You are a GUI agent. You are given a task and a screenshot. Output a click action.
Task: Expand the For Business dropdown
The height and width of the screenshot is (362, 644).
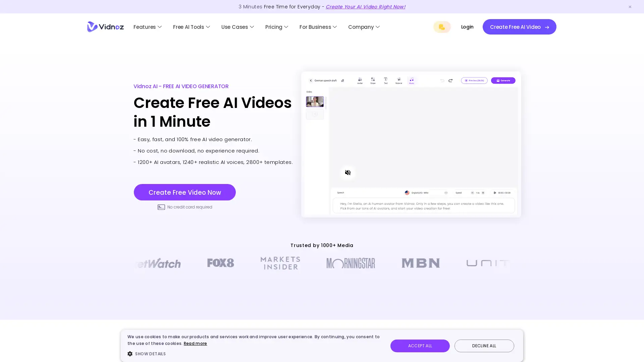(x=318, y=27)
